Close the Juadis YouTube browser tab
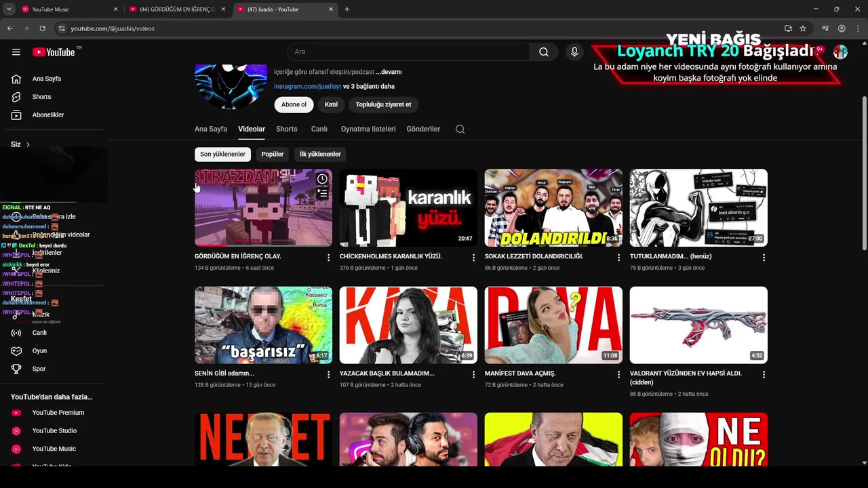868x488 pixels. pyautogui.click(x=331, y=9)
